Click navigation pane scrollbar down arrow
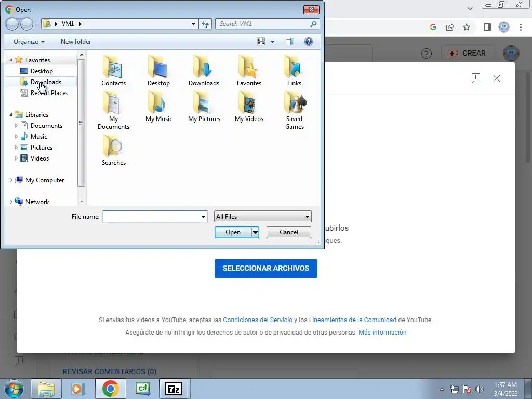 [x=82, y=202]
